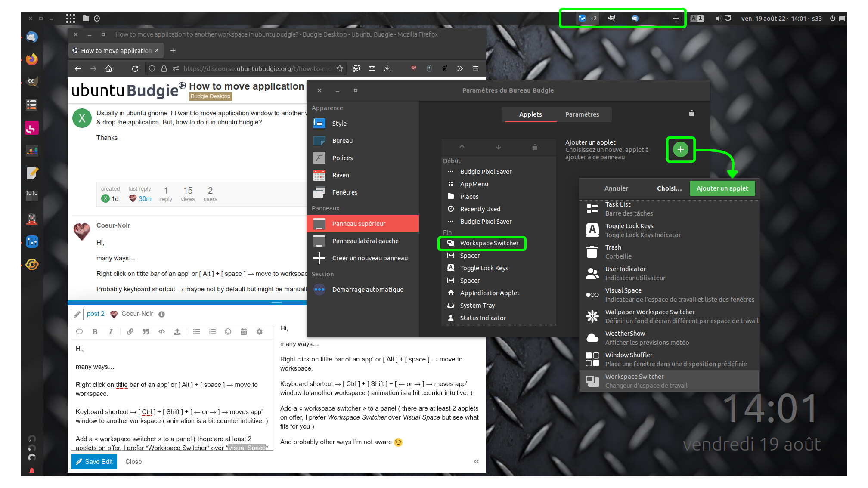Show more Firefox toolbar extensions chevron
The image size is (868, 488).
point(460,68)
